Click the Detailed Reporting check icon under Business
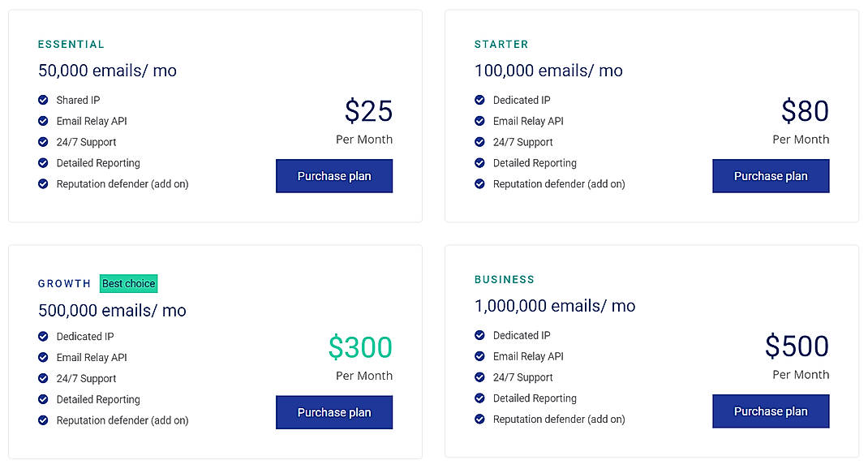 [x=479, y=398]
